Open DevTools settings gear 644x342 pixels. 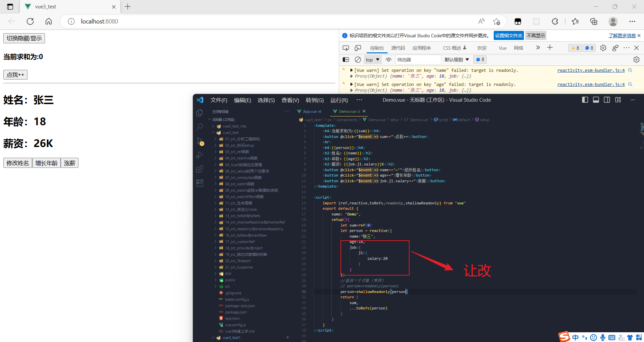[603, 48]
